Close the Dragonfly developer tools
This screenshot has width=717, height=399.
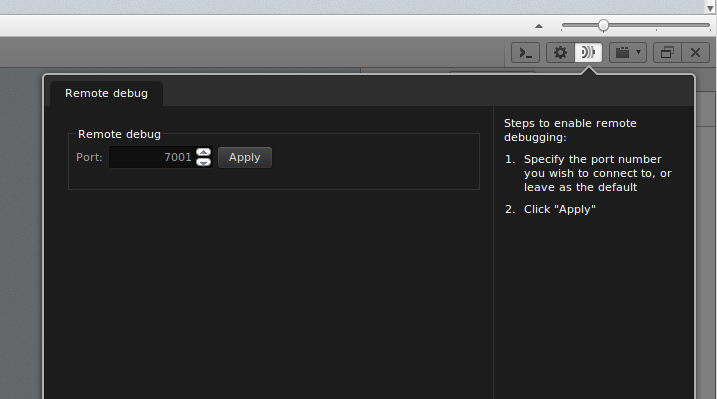pos(696,53)
